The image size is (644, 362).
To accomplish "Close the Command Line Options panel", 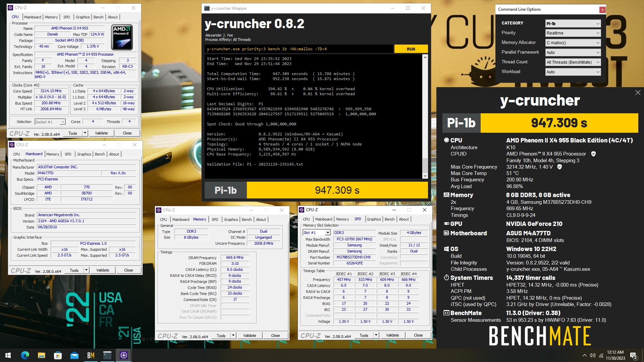I will (x=602, y=10).
